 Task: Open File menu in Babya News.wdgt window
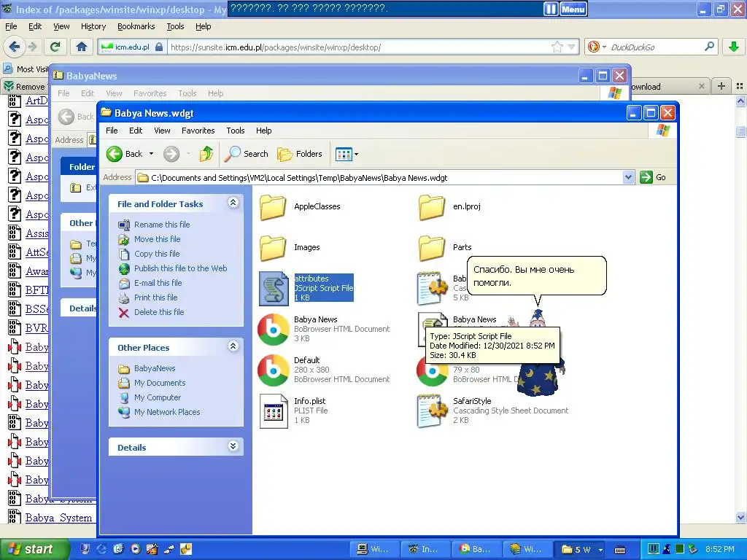(x=112, y=131)
